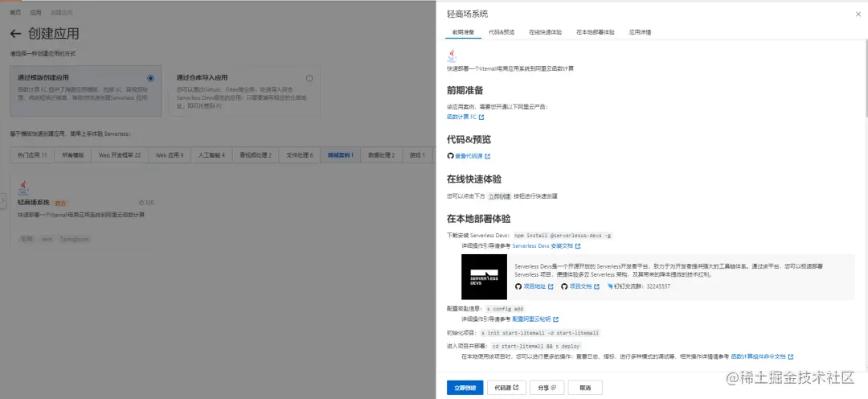Click the Springboot tag on the card
868x399 pixels.
click(x=74, y=240)
